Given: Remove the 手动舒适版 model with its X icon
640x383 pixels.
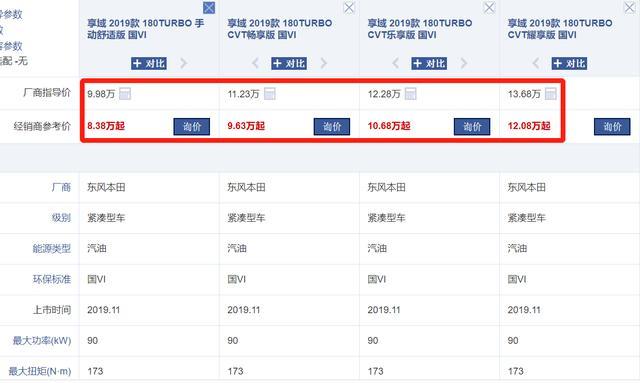Looking at the screenshot, I should pos(209,8).
